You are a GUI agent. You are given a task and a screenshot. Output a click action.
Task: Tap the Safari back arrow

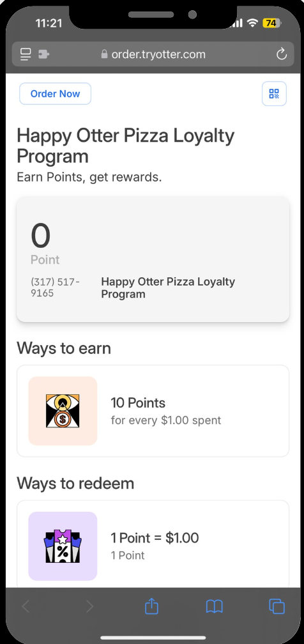tap(26, 606)
